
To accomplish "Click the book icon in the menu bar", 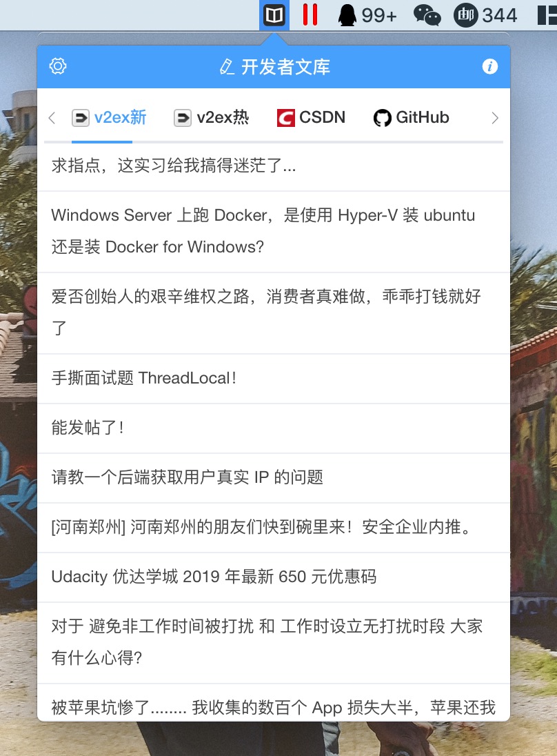I will [274, 15].
